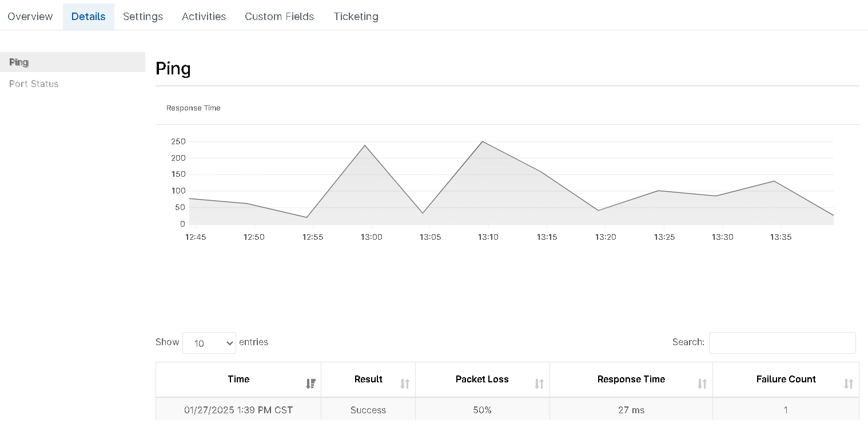This screenshot has height=427, width=868.
Task: Click the Response Time chart legend label
Action: (x=193, y=108)
